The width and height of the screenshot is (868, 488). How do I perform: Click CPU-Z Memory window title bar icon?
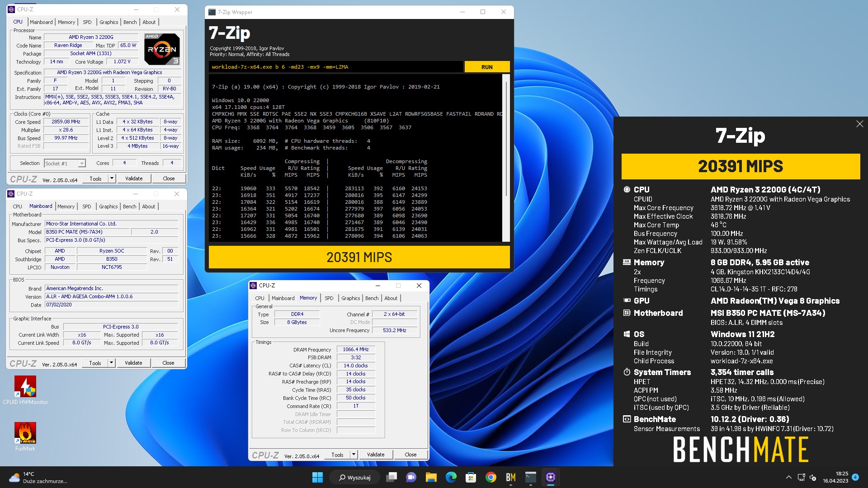(254, 286)
